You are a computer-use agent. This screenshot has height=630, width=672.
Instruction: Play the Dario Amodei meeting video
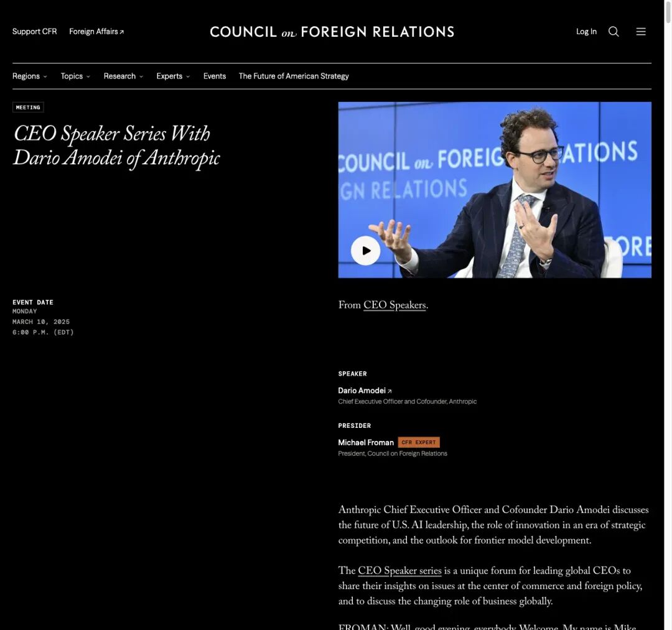pyautogui.click(x=366, y=251)
